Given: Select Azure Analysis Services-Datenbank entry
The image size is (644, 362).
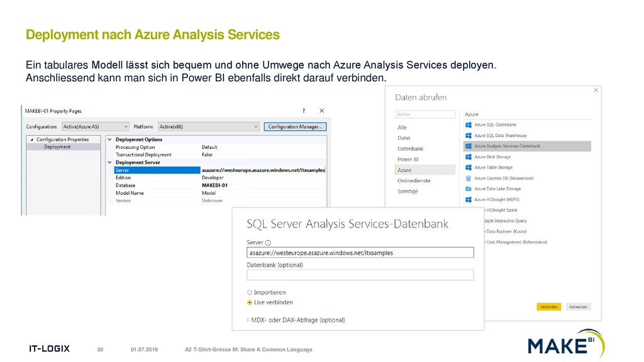Looking at the screenshot, I should pyautogui.click(x=528, y=146).
